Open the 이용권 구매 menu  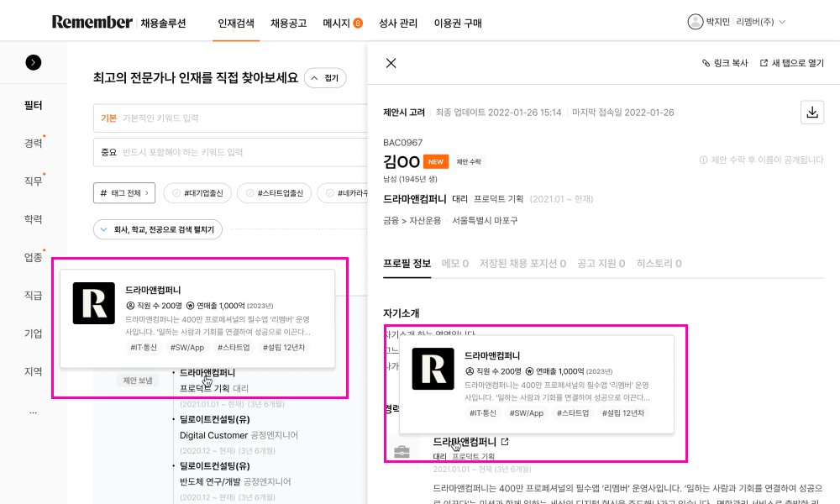458,23
